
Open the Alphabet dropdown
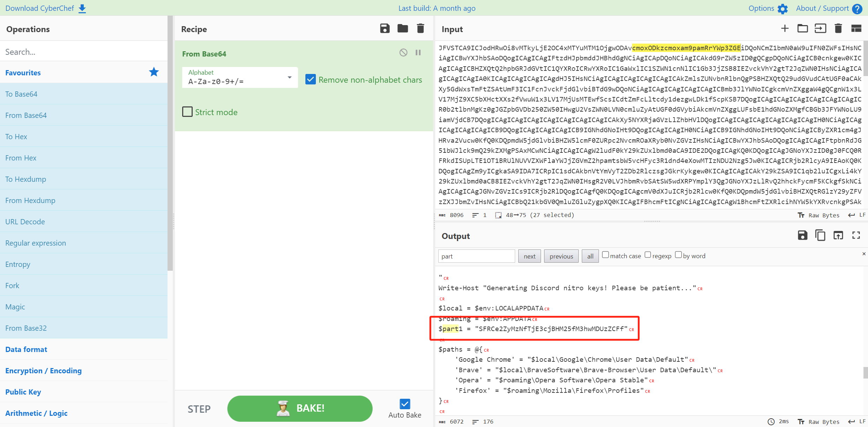pyautogui.click(x=289, y=77)
